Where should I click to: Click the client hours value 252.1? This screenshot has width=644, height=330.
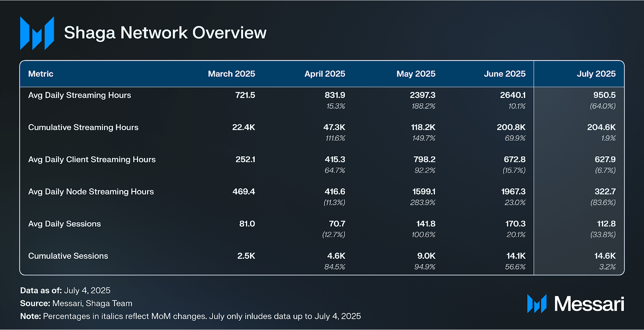click(245, 160)
